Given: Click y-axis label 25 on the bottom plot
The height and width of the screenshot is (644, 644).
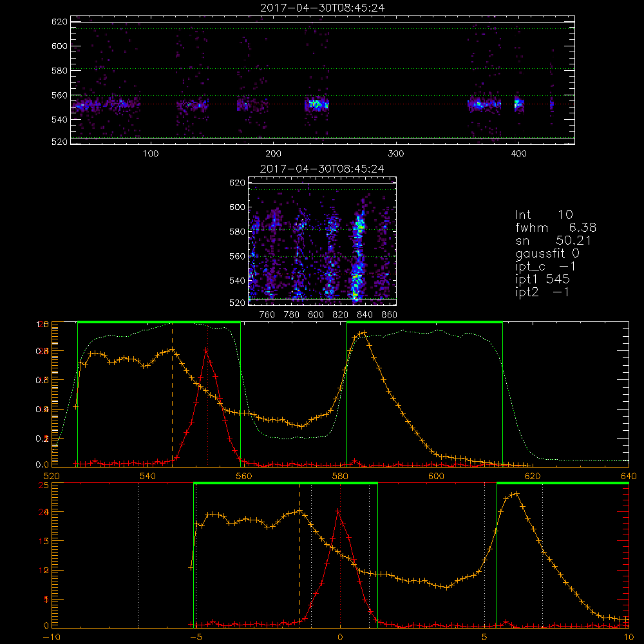Looking at the screenshot, I should point(44,486).
